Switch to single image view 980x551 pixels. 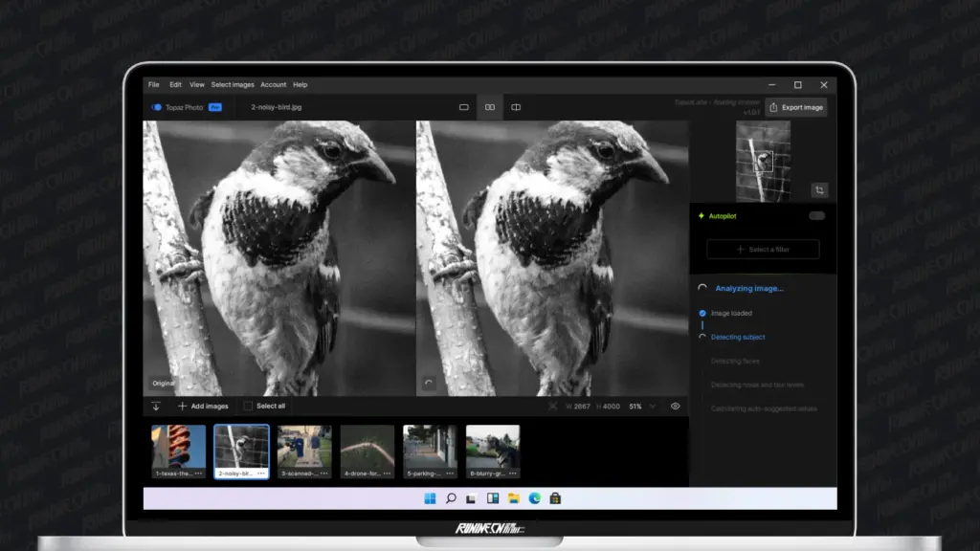(x=464, y=107)
